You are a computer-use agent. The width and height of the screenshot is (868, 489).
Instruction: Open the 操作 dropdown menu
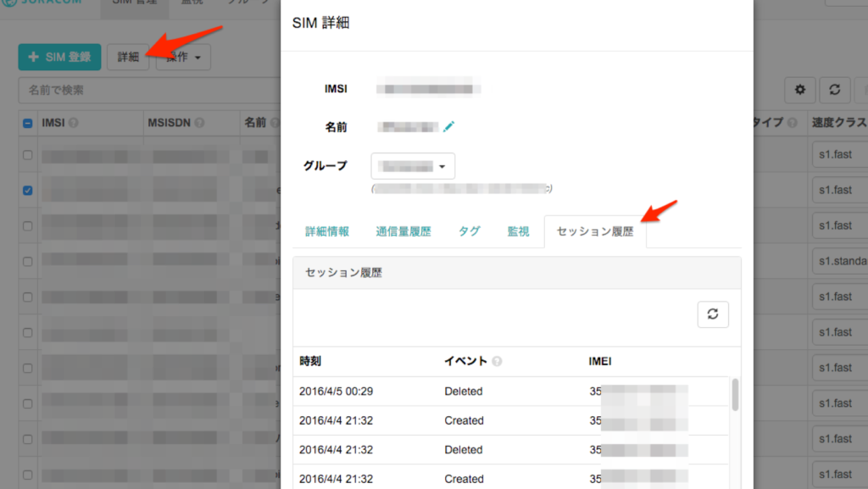coord(183,57)
